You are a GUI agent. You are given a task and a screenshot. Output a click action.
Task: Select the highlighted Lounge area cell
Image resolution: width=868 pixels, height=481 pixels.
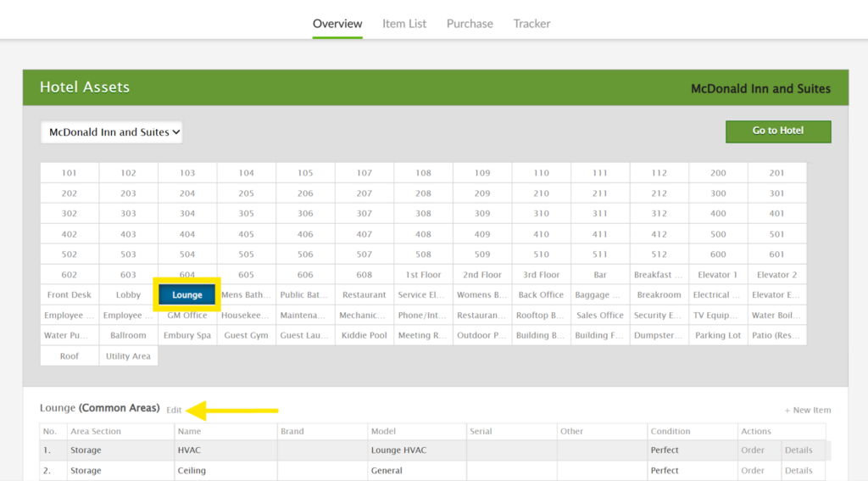click(x=187, y=295)
